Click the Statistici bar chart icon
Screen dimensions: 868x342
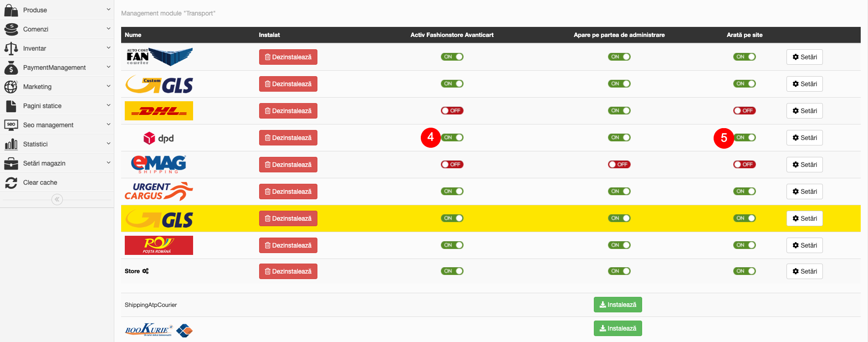[11, 144]
